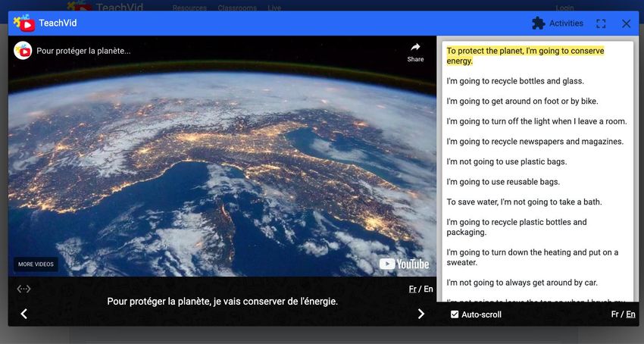The width and height of the screenshot is (644, 344).
Task: Switch the caption language to En under the video
Action: 428,289
